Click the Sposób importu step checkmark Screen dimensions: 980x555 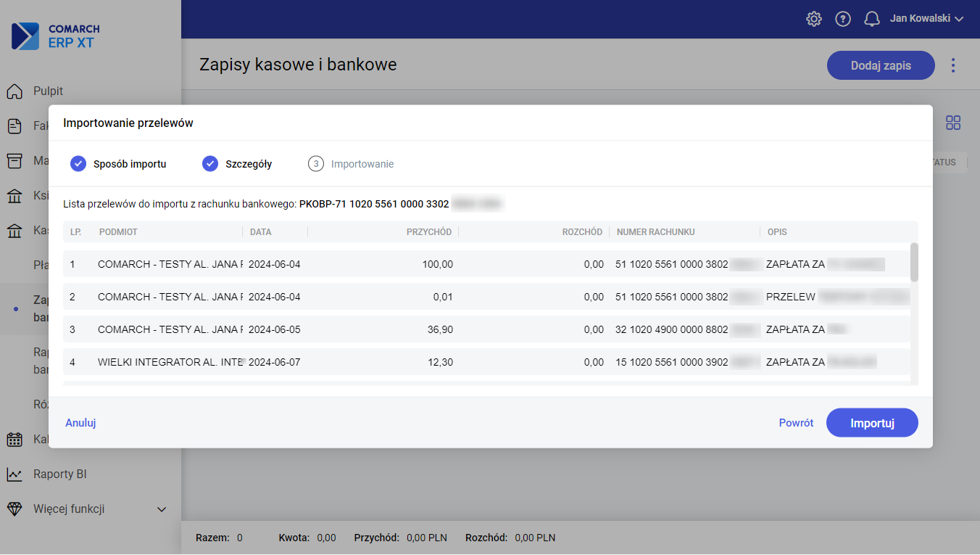pos(78,164)
